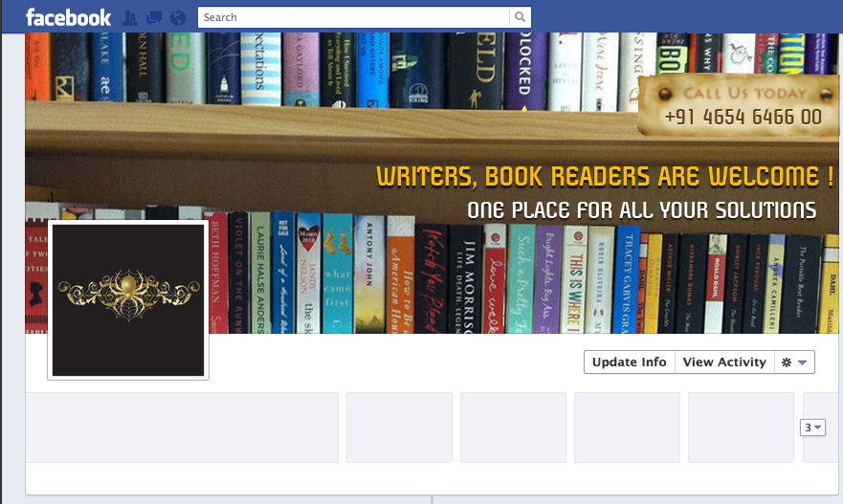Click the wide first app tile
The height and width of the screenshot is (504, 843).
(x=182, y=427)
